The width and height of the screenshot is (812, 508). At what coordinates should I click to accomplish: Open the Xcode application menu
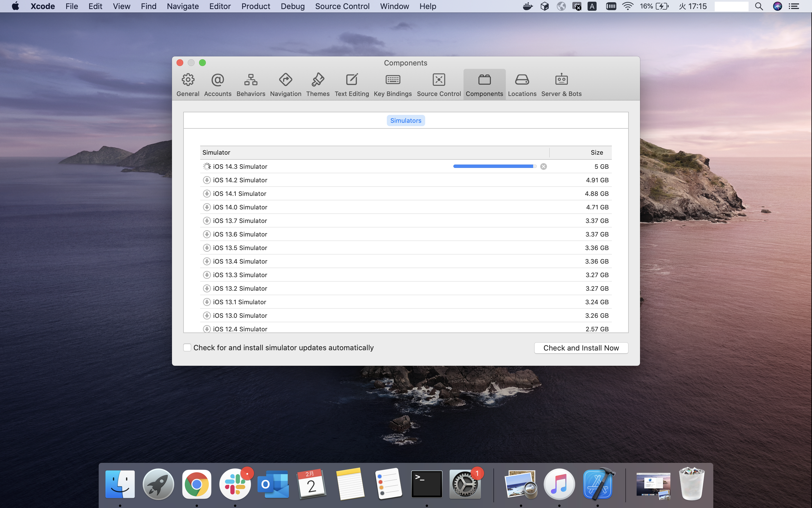(43, 6)
